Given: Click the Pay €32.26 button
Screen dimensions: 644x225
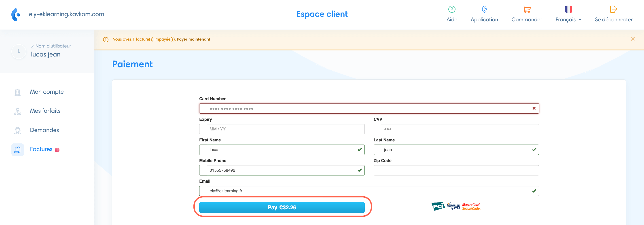Looking at the screenshot, I should pyautogui.click(x=282, y=208).
